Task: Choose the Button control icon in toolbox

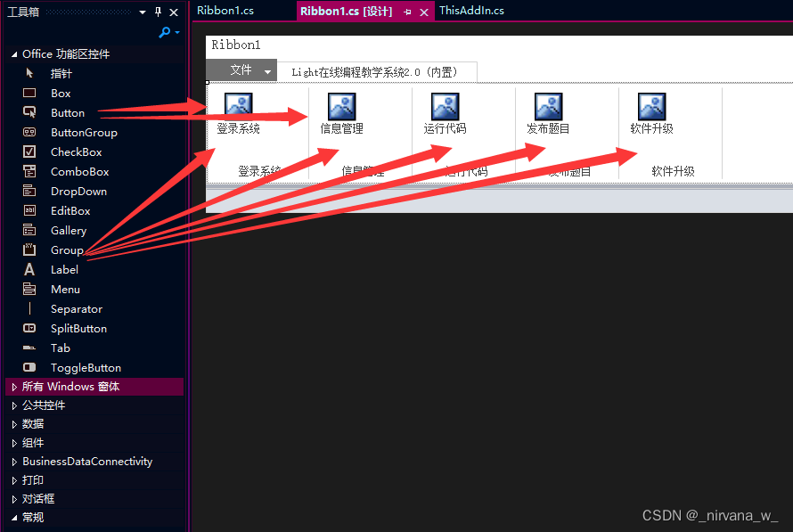Action: (29, 112)
